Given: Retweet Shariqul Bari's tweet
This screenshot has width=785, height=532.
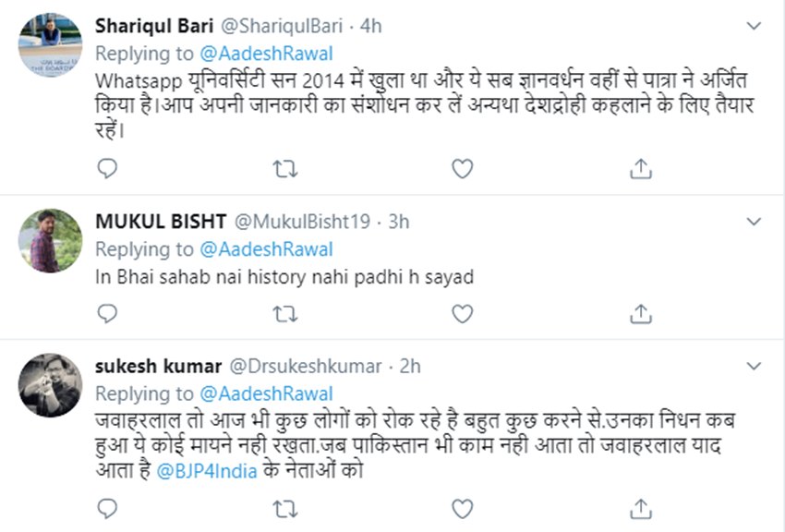Looking at the screenshot, I should point(286,168).
